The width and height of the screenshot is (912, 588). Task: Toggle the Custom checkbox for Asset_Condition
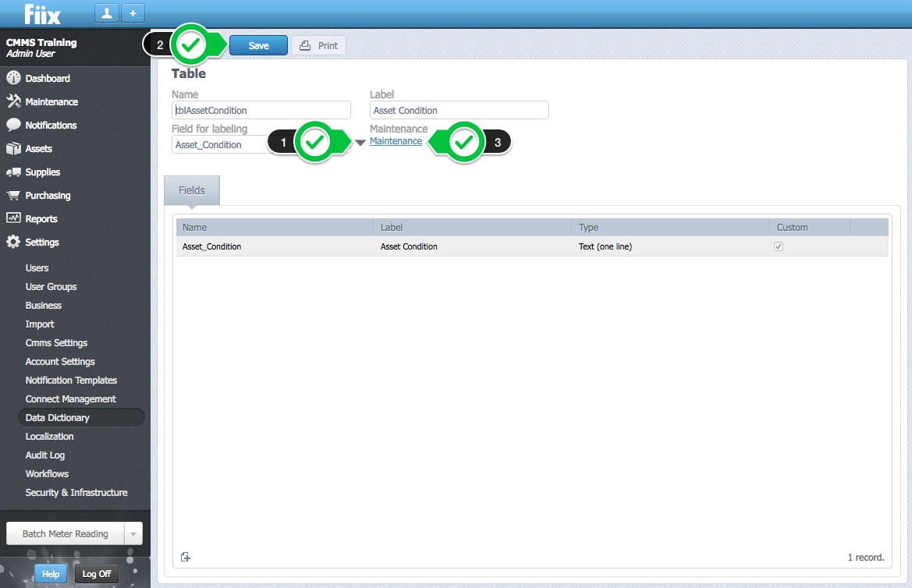(779, 246)
